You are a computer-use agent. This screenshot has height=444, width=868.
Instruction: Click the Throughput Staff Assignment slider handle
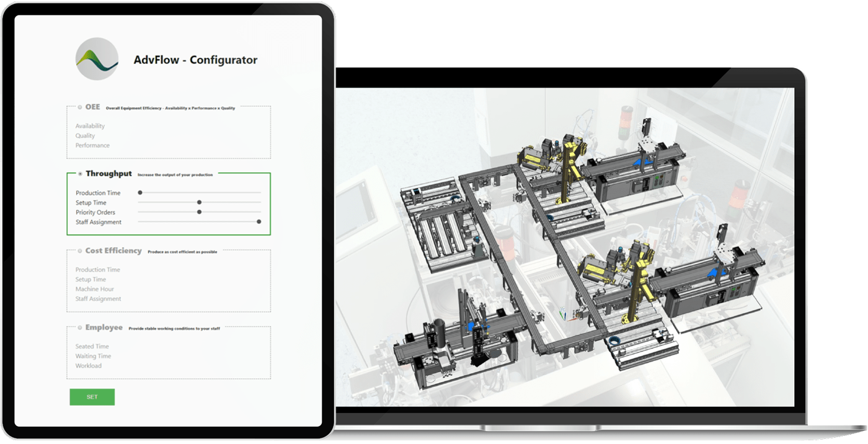coord(259,221)
